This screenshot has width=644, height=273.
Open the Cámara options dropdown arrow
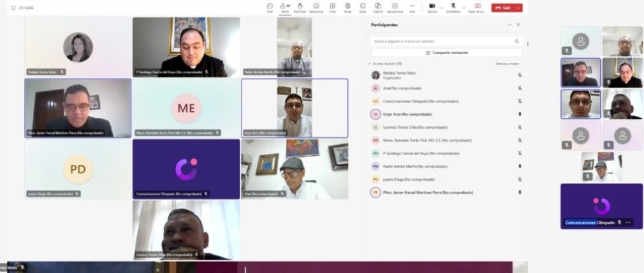pyautogui.click(x=442, y=8)
